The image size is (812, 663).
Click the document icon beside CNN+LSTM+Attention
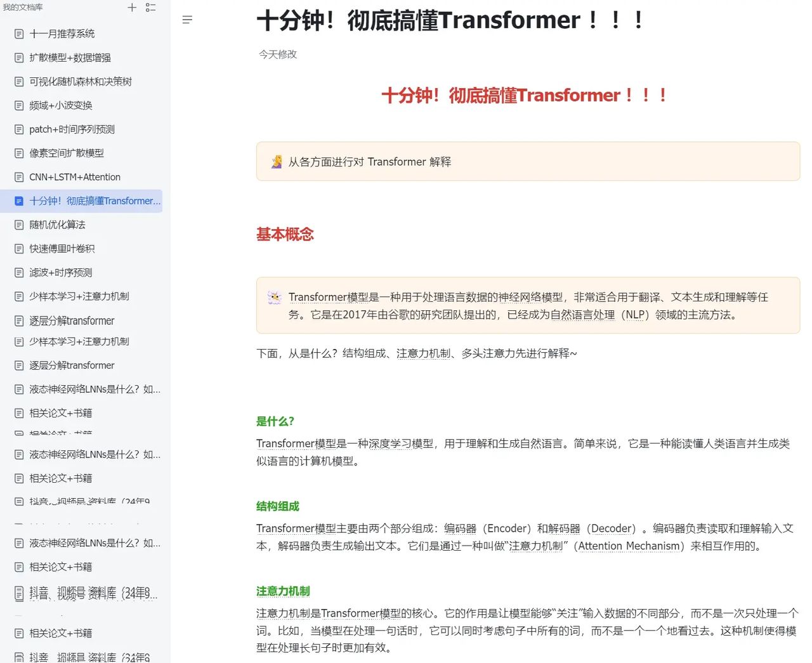18,177
